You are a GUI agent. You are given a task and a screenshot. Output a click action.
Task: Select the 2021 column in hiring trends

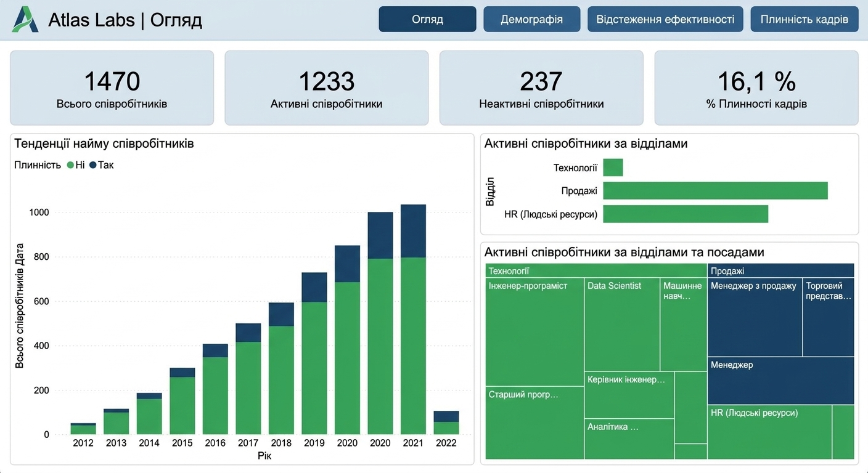point(413,320)
